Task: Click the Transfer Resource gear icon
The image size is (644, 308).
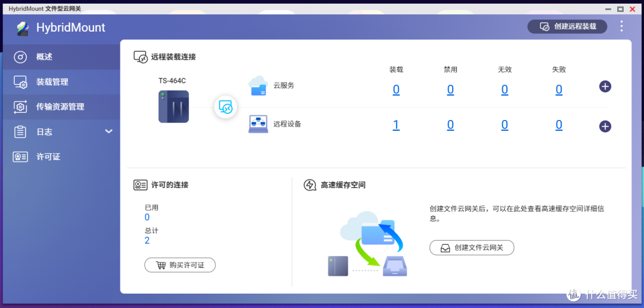Action: point(20,107)
